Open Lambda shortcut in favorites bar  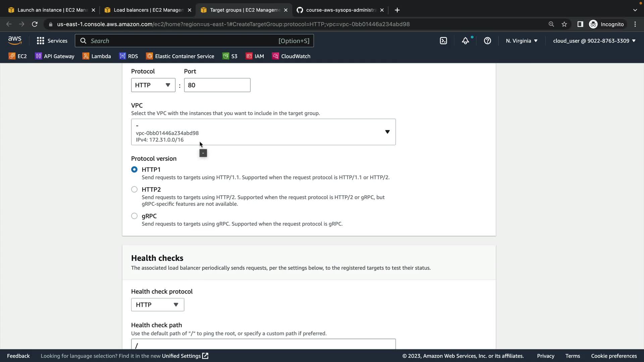pyautogui.click(x=97, y=56)
